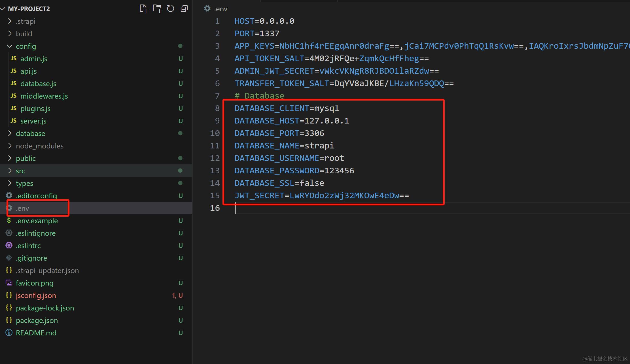Viewport: 630px width, 364px height.
Task: Open the .env.example file
Action: 37,221
